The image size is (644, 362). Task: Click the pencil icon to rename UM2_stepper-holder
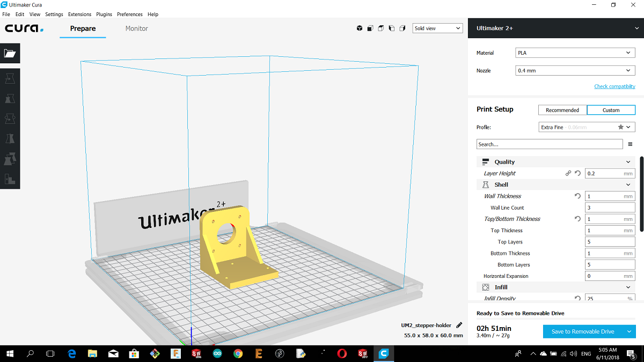tap(459, 325)
